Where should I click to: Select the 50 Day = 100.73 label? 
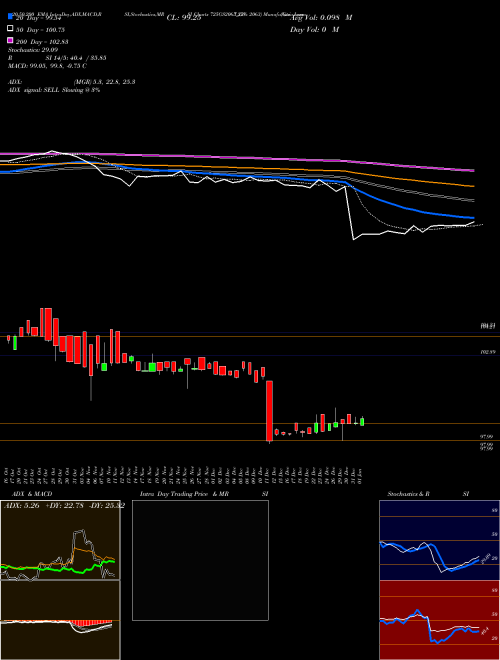point(40,30)
